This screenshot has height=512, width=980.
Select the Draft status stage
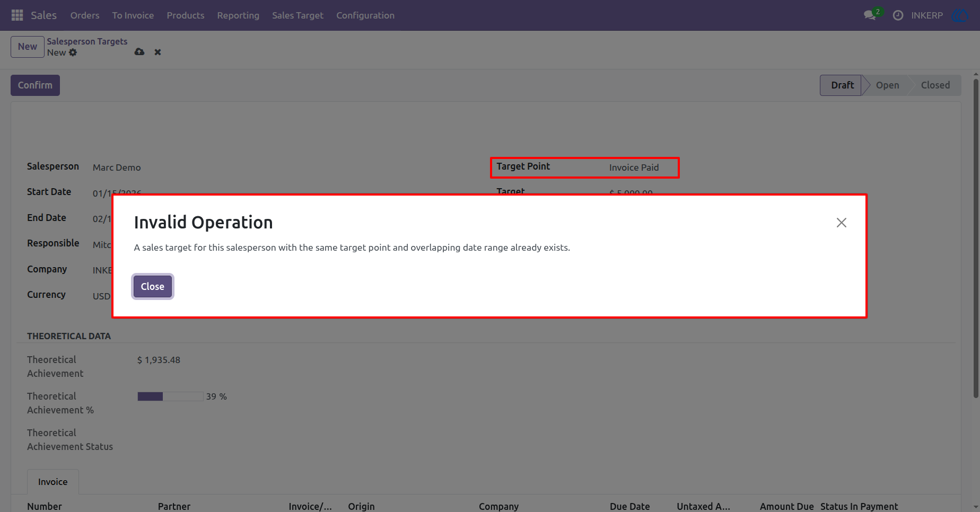[x=842, y=85]
